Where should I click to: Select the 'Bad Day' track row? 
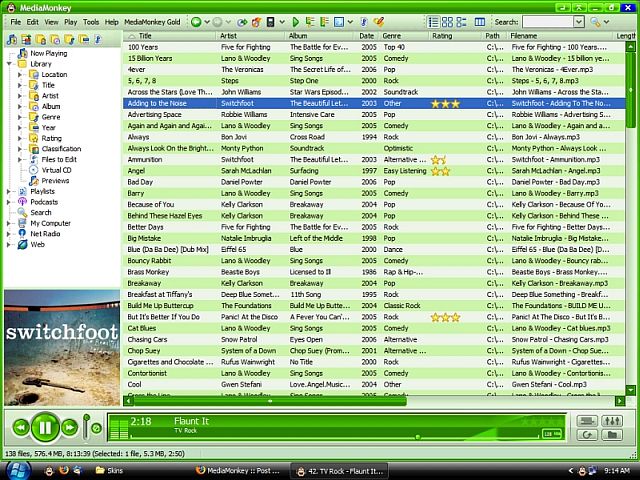(x=373, y=182)
